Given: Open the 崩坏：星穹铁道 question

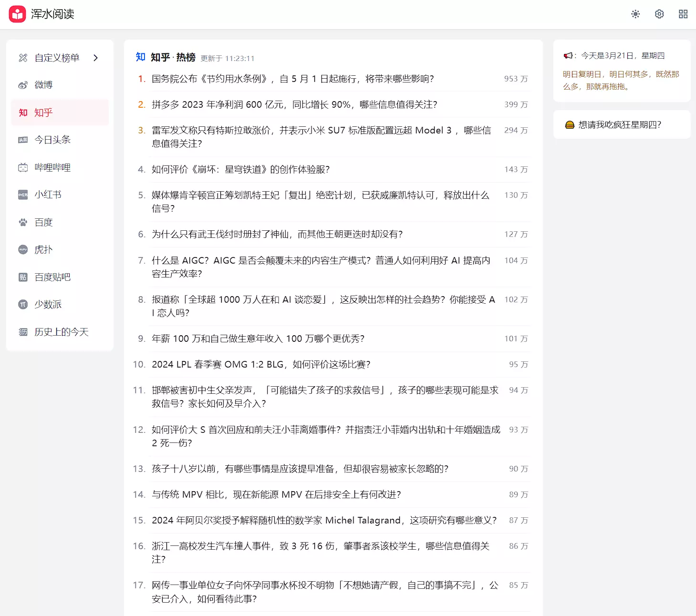Looking at the screenshot, I should (x=240, y=169).
